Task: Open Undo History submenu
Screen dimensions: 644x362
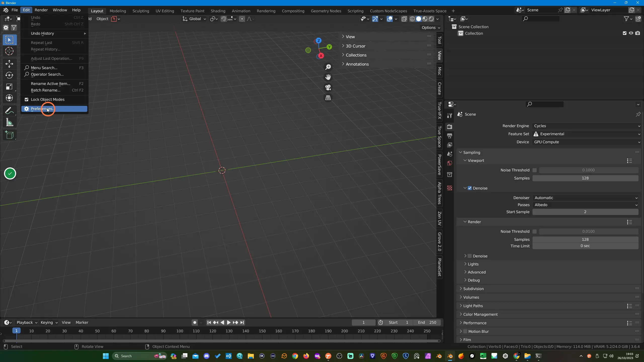Action: click(54, 33)
